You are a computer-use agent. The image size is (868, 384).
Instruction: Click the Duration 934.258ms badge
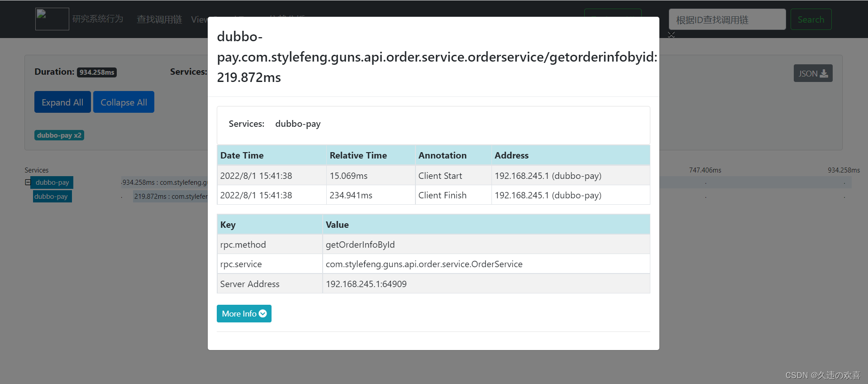(97, 72)
